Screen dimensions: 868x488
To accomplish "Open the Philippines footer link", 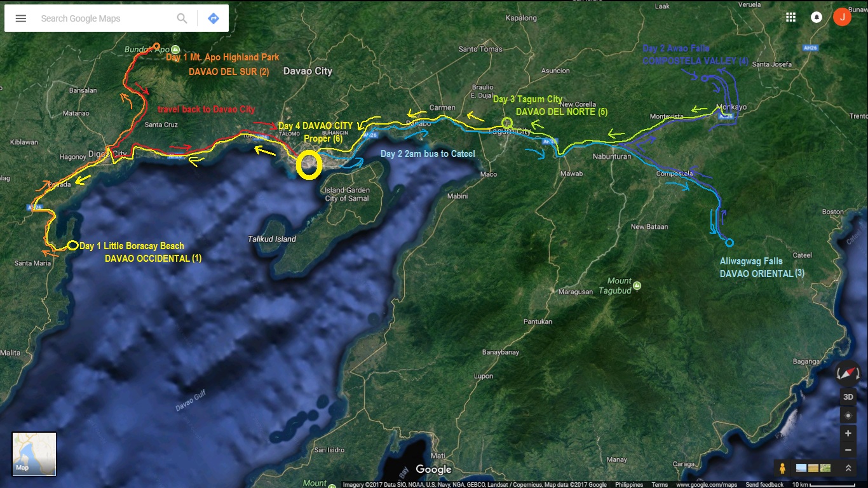I will click(629, 485).
